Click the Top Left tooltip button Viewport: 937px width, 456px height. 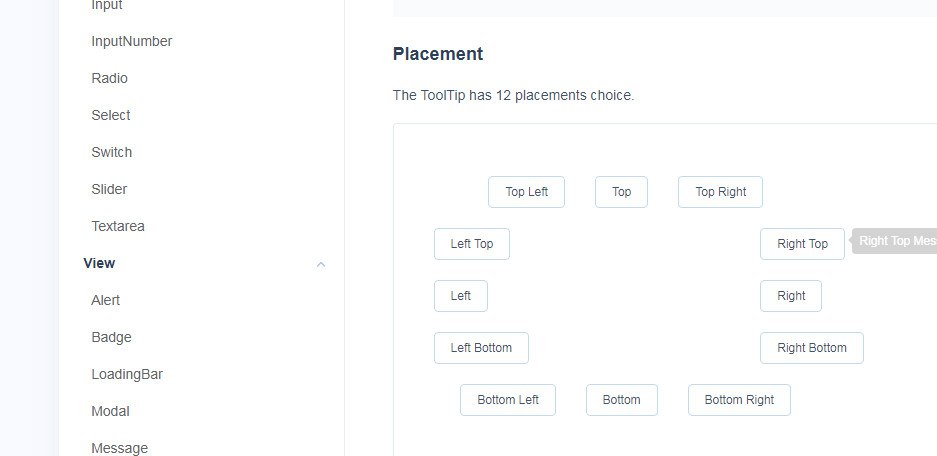coord(526,192)
